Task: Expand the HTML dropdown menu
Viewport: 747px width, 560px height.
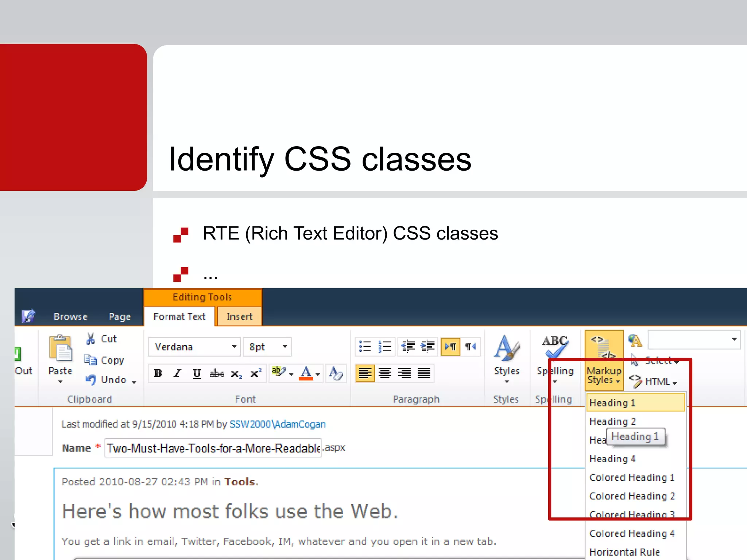Action: click(675, 383)
